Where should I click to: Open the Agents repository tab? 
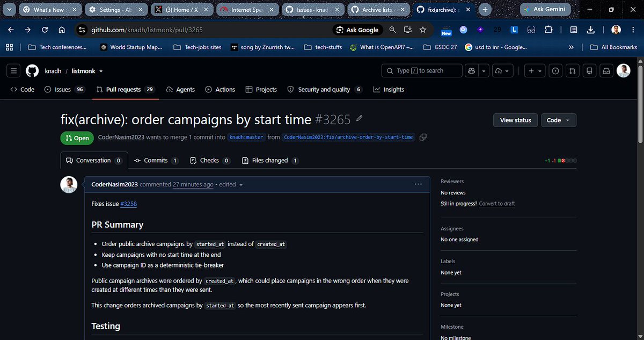(x=180, y=90)
